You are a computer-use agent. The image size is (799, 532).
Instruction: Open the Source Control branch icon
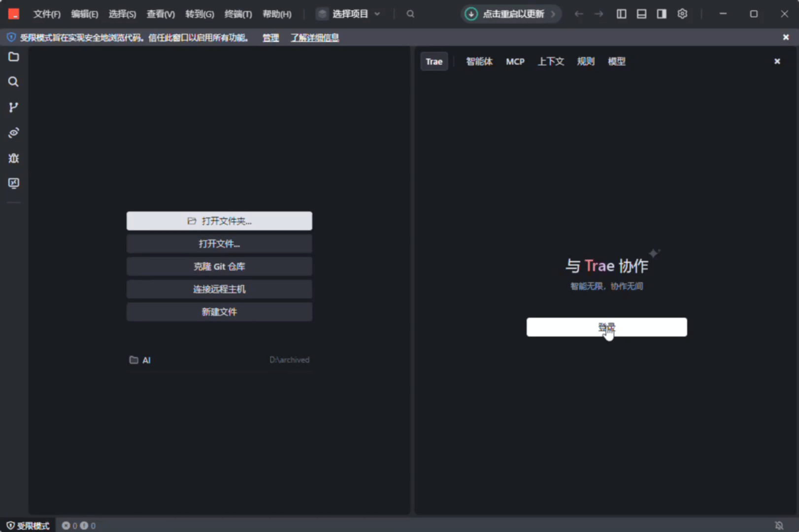tap(14, 107)
